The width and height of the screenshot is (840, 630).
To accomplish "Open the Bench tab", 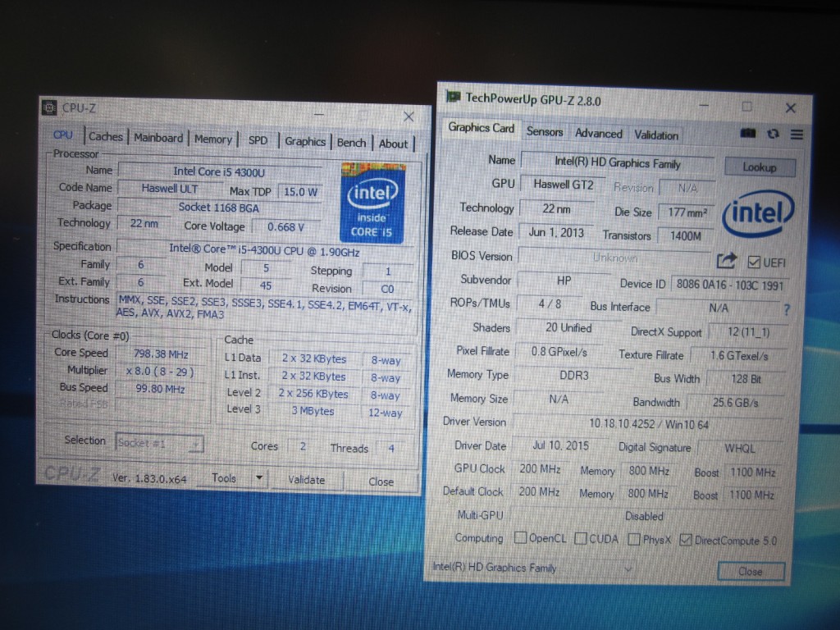I will click(x=351, y=143).
